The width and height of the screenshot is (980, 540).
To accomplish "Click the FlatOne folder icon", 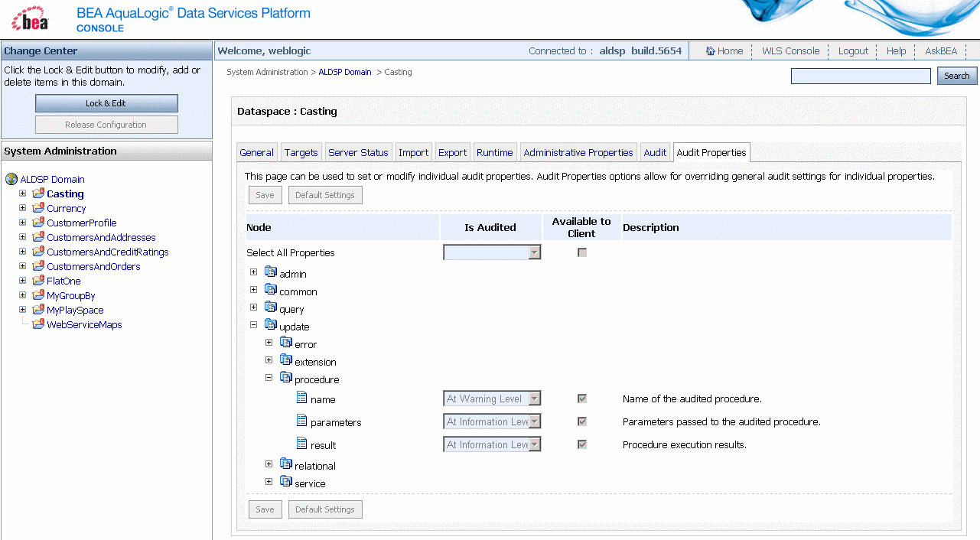I will (38, 281).
